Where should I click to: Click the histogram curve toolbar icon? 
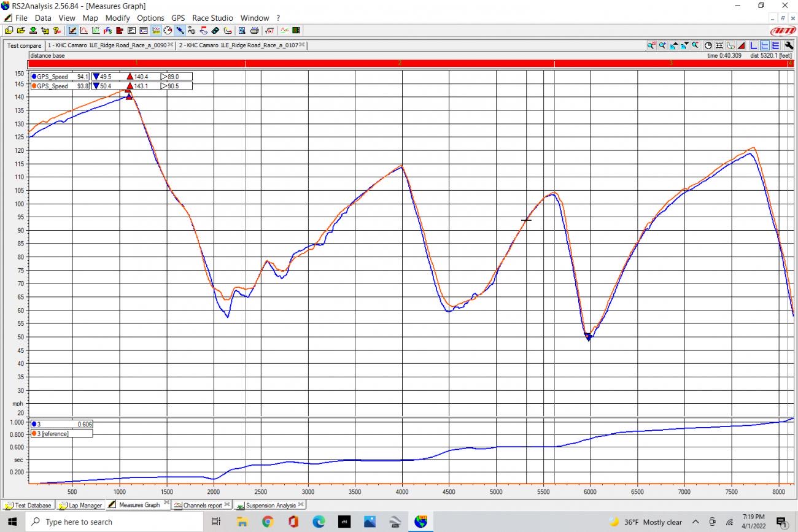coord(84,30)
